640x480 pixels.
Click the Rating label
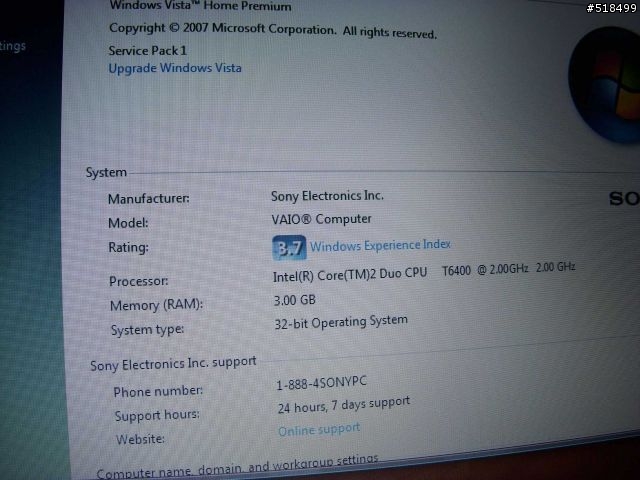(x=128, y=247)
